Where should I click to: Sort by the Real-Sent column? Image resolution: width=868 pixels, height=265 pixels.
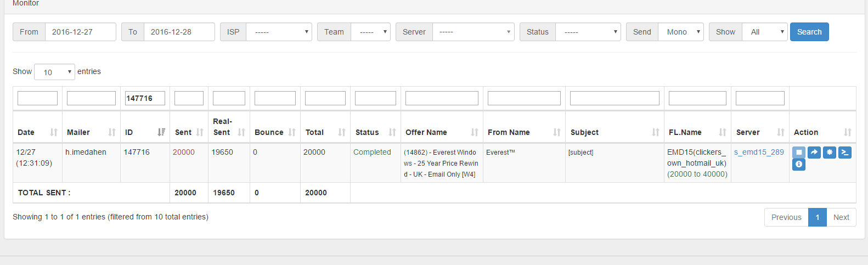(x=229, y=127)
